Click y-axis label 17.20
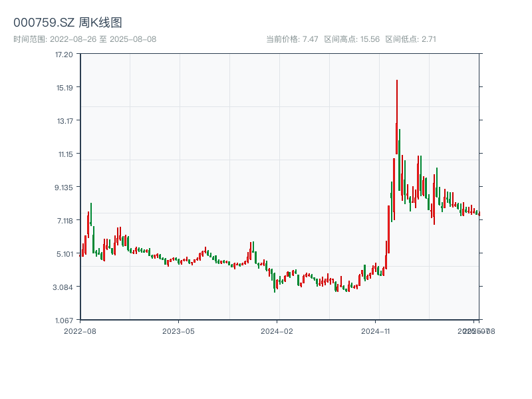This screenshot has width=532, height=399. pos(64,55)
